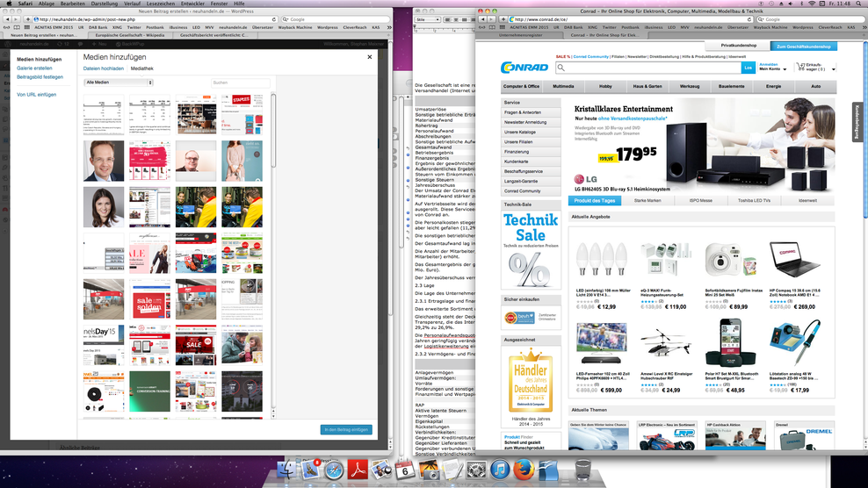This screenshot has width=868, height=488.
Task: Open the Trash in the Dock
Action: 582,470
